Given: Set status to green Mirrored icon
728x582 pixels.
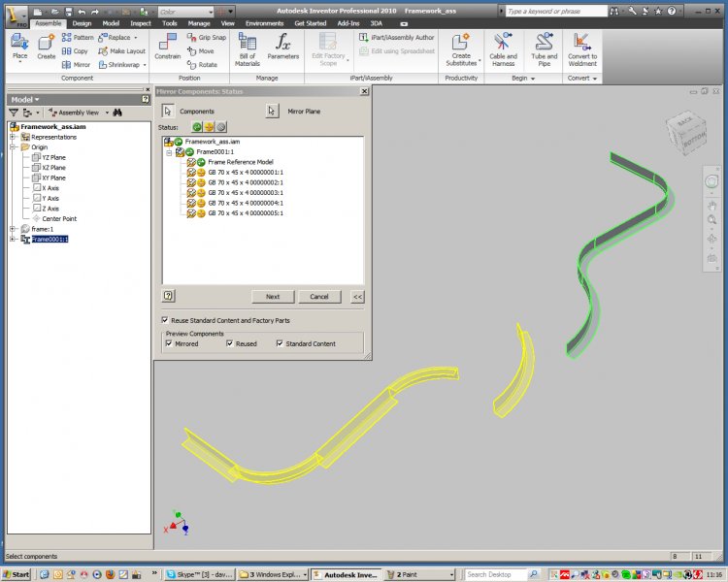Looking at the screenshot, I should pyautogui.click(x=197, y=127).
